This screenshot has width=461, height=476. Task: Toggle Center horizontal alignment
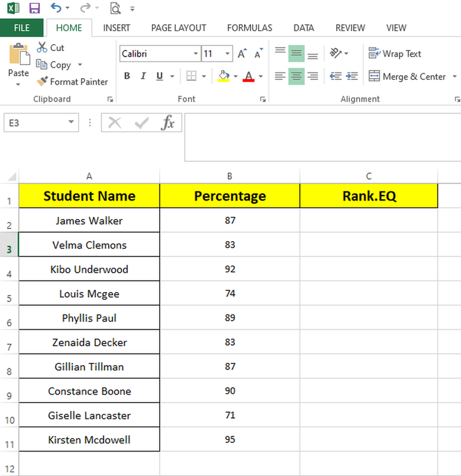(x=296, y=76)
